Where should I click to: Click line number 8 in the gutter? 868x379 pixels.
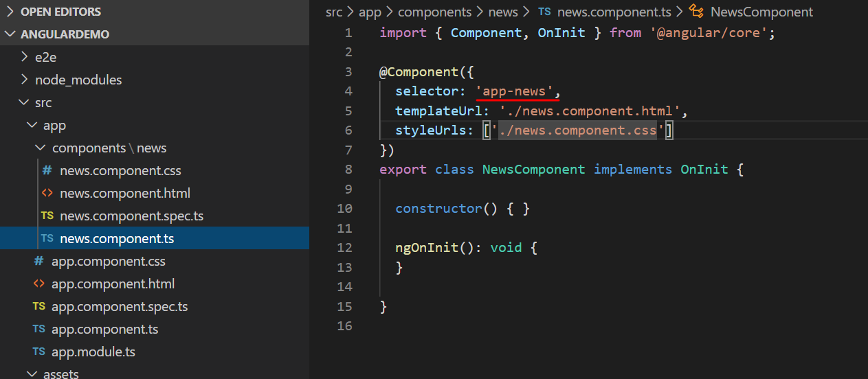point(348,169)
